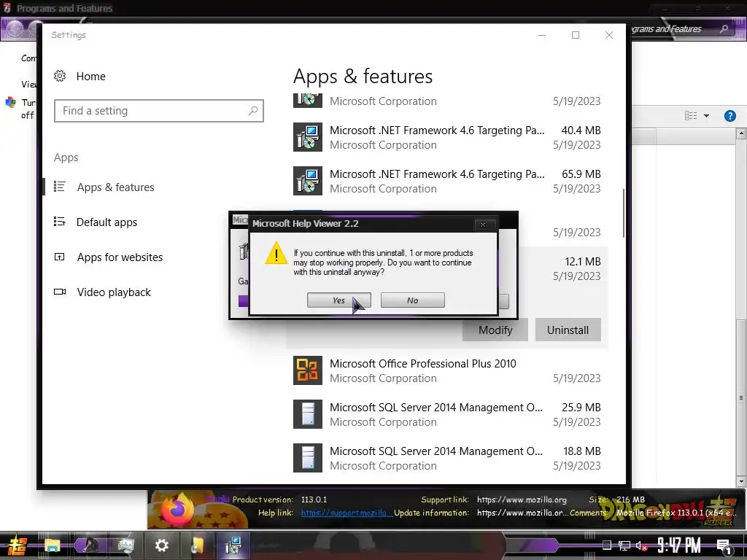
Task: Click icon of the 18.8 MB SQL Server entry
Action: point(308,458)
